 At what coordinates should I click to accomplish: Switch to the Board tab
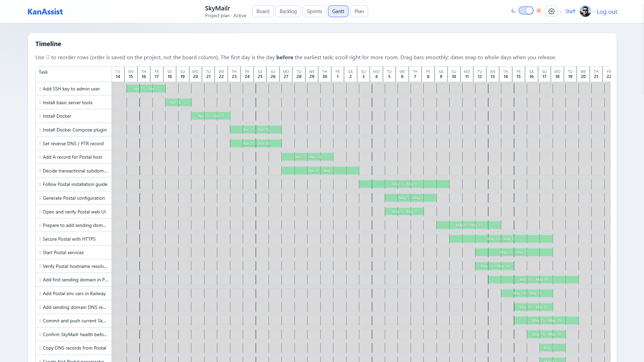[263, 11]
